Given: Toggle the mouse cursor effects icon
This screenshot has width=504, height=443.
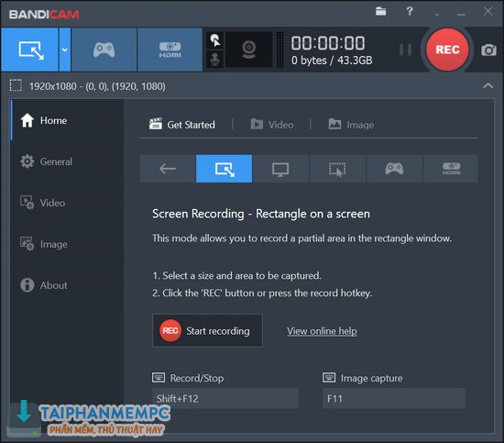Looking at the screenshot, I should coord(215,40).
